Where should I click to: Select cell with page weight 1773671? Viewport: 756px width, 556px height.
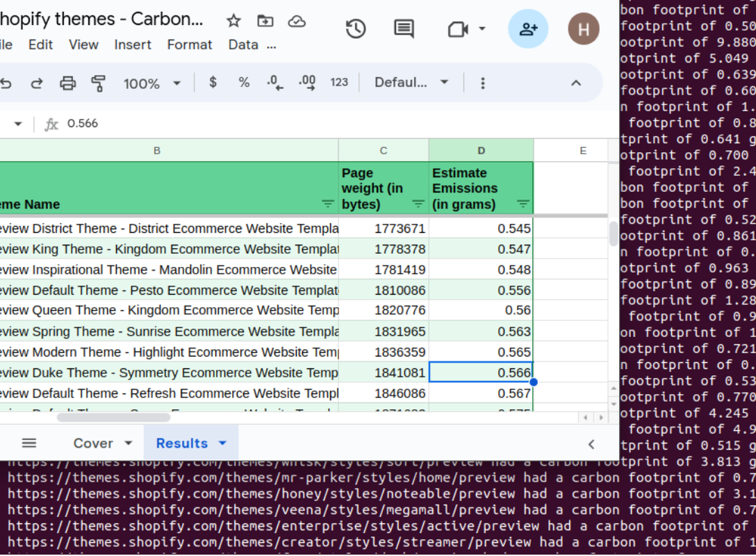[x=384, y=228]
